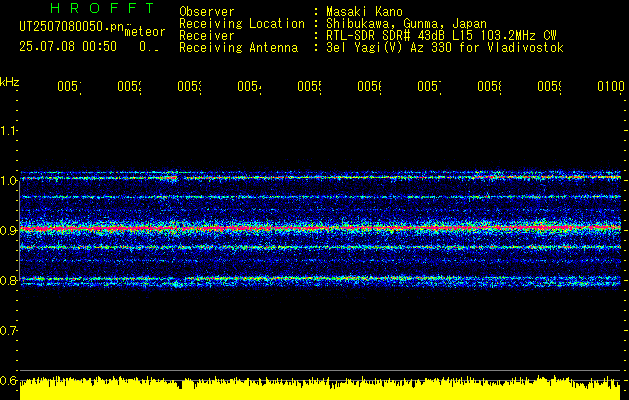
Task: Click the Receiver label
Action: tap(207, 36)
